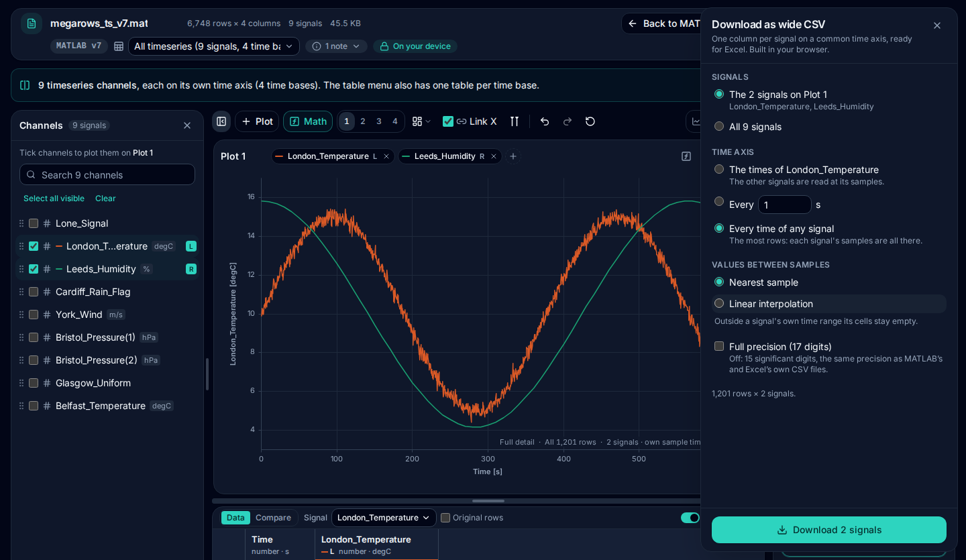Reset the view with the circular arrow icon
Viewport: 966px width, 560px height.
pos(590,121)
